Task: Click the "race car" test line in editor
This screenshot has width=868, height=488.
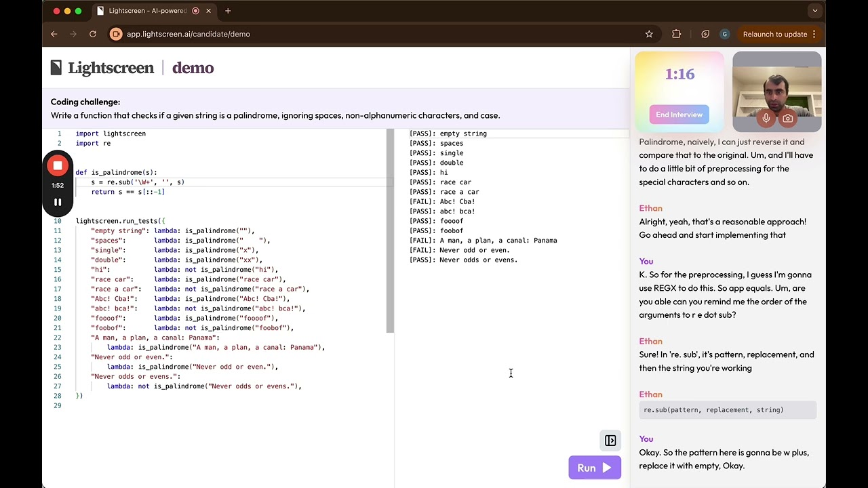Action: coord(189,279)
